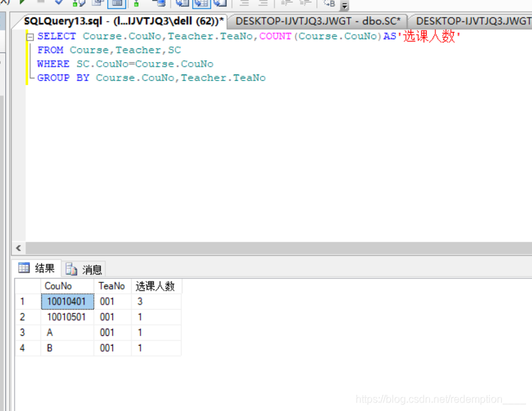This screenshot has width=532, height=411.
Task: Select the Results to File icon
Action: pyautogui.click(x=220, y=3)
